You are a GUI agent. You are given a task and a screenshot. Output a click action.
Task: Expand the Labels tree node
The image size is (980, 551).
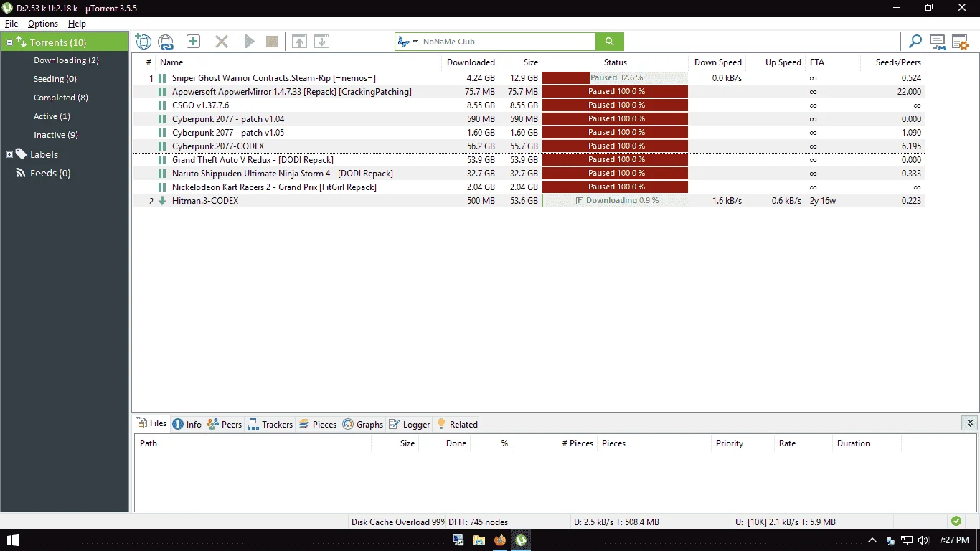tap(9, 154)
